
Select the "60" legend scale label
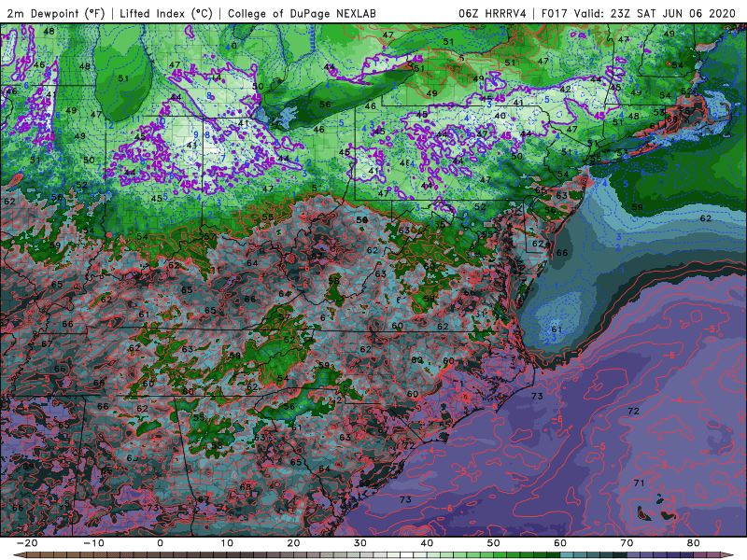tap(560, 543)
